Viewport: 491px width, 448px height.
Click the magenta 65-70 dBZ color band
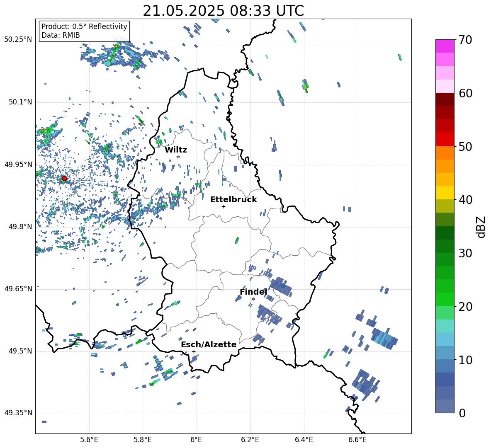click(445, 46)
